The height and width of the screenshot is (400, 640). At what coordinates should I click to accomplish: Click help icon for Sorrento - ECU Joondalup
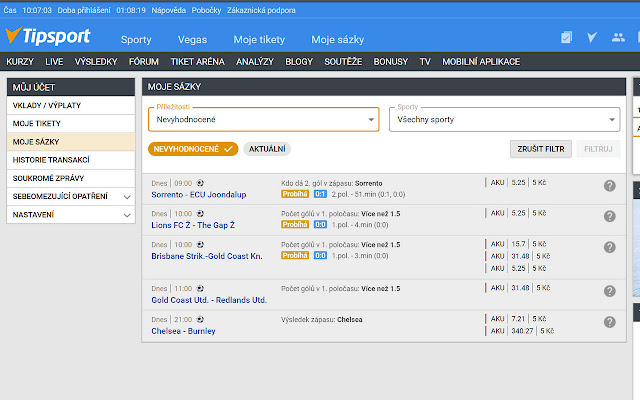pyautogui.click(x=609, y=186)
